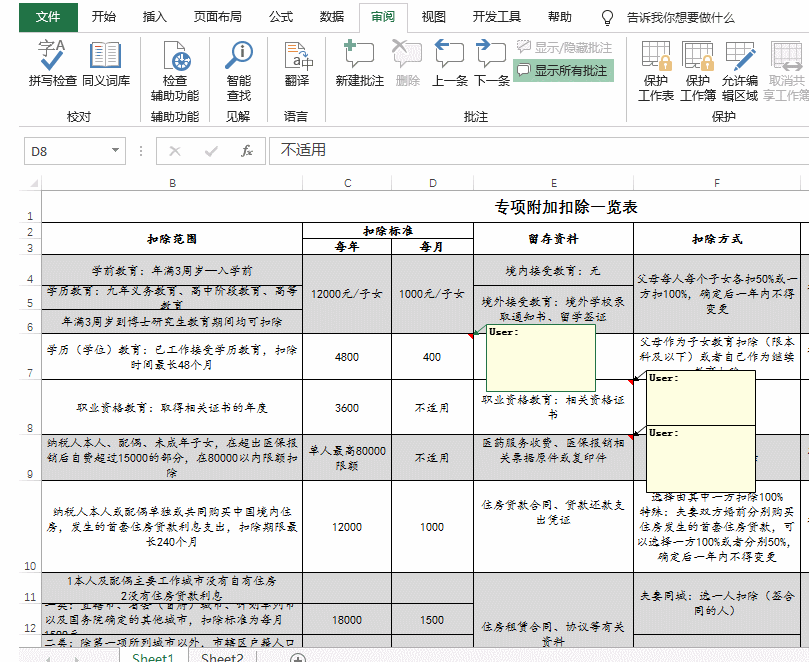Click 显示/隐藏批注 option
This screenshot has width=809, height=662.
(563, 47)
